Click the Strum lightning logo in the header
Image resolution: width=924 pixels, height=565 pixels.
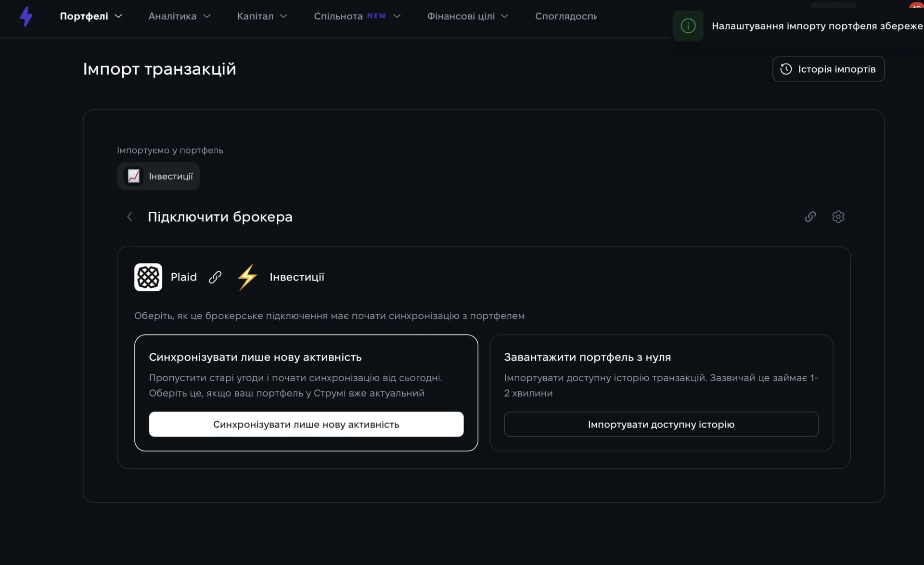click(x=26, y=16)
